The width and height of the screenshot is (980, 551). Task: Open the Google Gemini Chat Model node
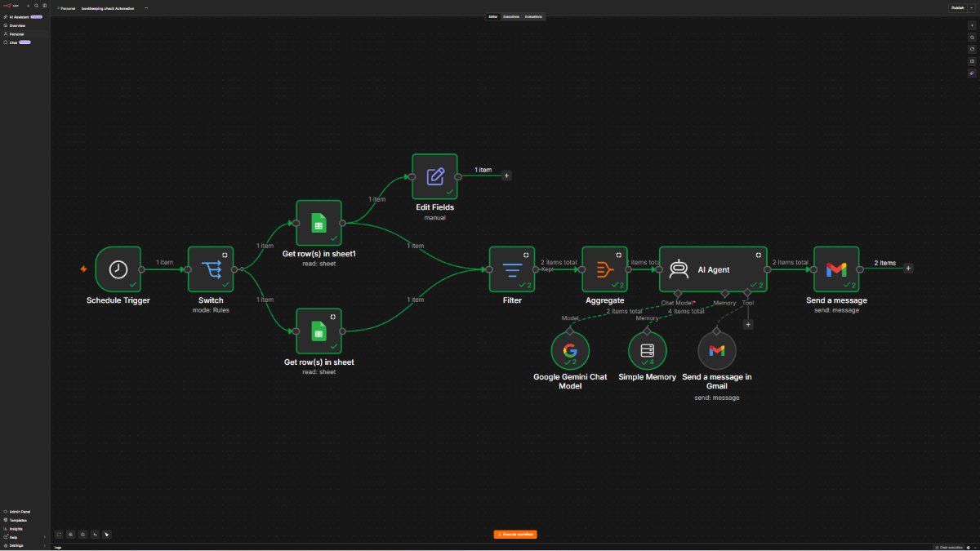pos(569,350)
